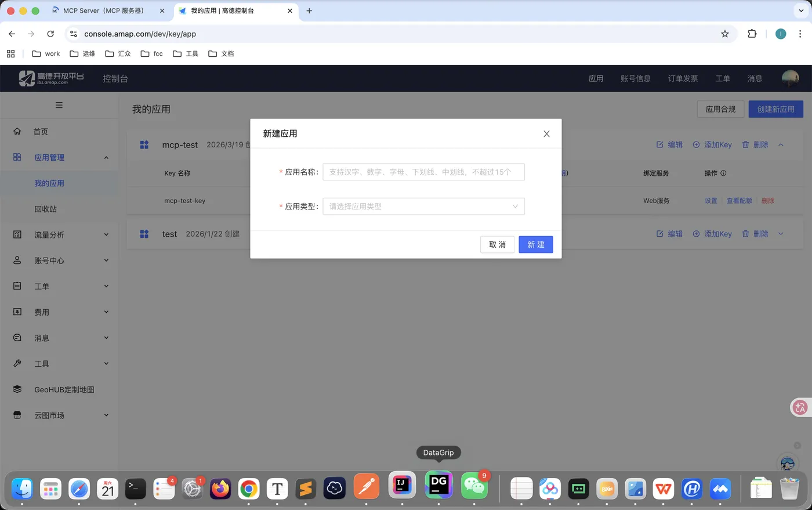The width and height of the screenshot is (812, 510).
Task: Open the user avatar in top navigation
Action: (x=789, y=78)
